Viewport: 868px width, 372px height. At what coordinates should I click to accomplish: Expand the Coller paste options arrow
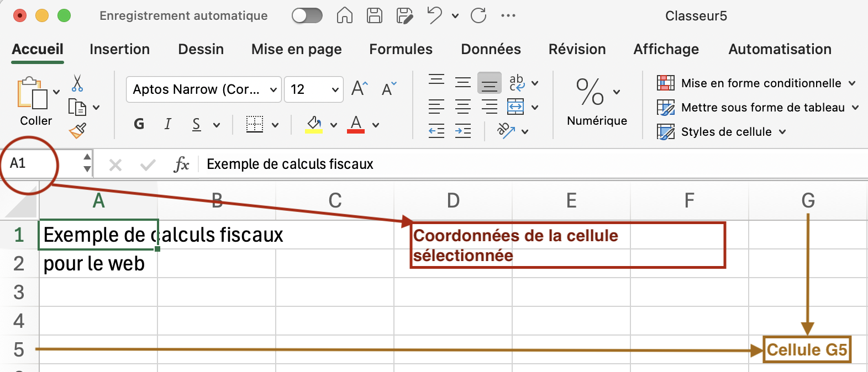[x=56, y=92]
